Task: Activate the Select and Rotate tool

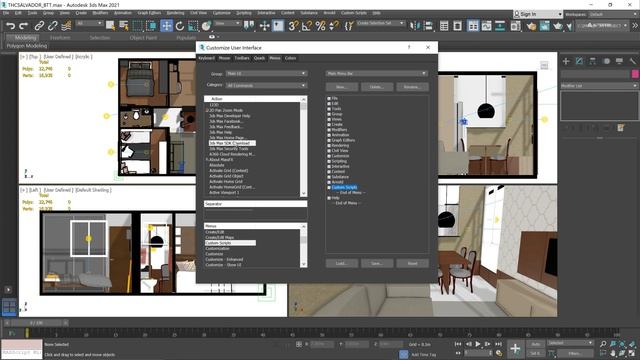Action: click(x=180, y=26)
